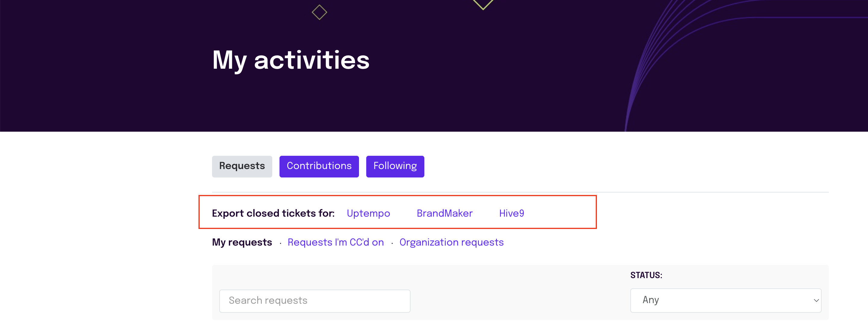This screenshot has width=868, height=323.
Task: Click the yellow chevron shape atop banner
Action: pos(483,5)
